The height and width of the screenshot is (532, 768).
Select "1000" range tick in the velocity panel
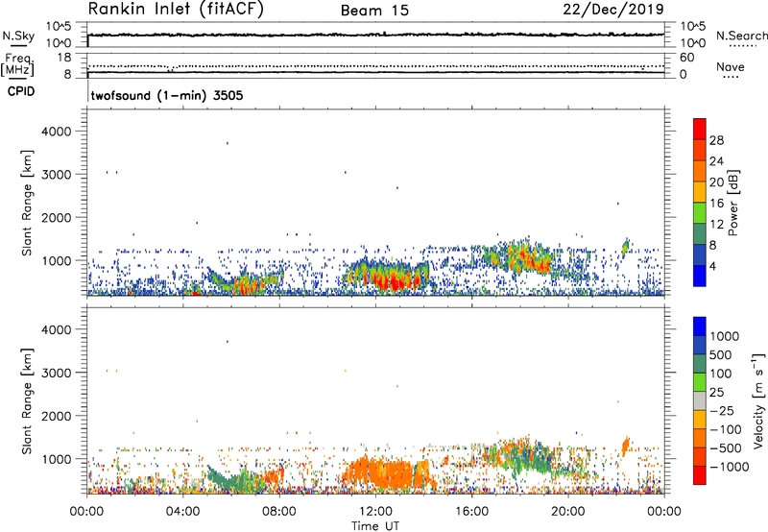pyautogui.click(x=57, y=459)
